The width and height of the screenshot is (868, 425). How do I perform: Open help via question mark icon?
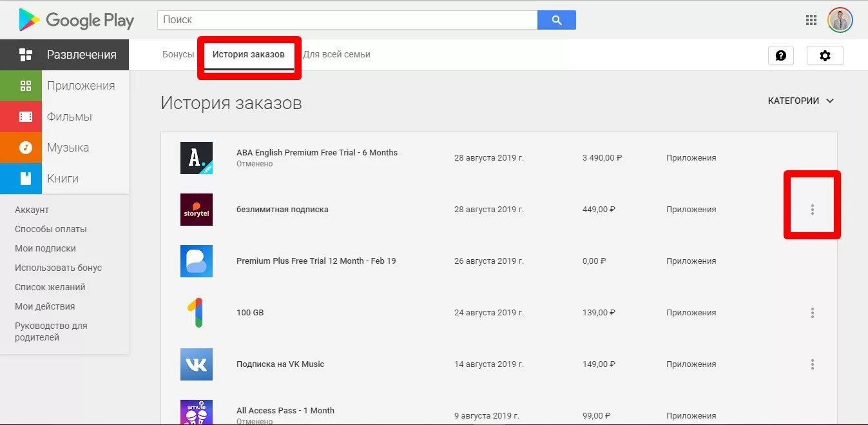click(781, 55)
